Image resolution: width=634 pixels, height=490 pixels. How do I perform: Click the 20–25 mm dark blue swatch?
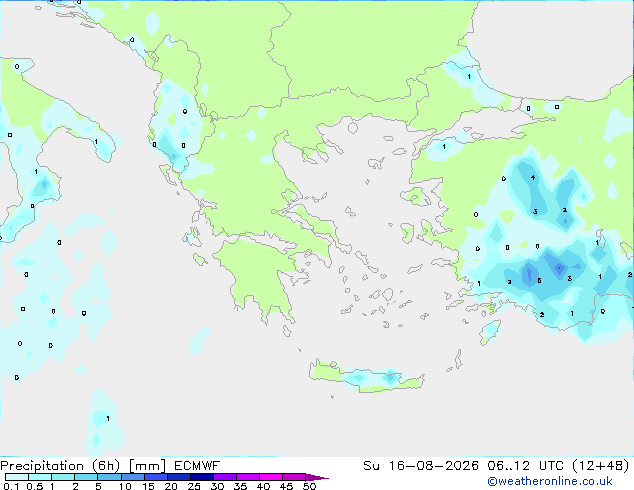[x=179, y=477]
